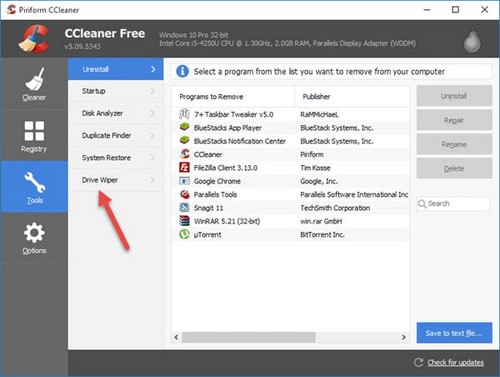Viewport: 500px width, 377px height.
Task: Sort by the Publisher column header
Action: pos(352,97)
